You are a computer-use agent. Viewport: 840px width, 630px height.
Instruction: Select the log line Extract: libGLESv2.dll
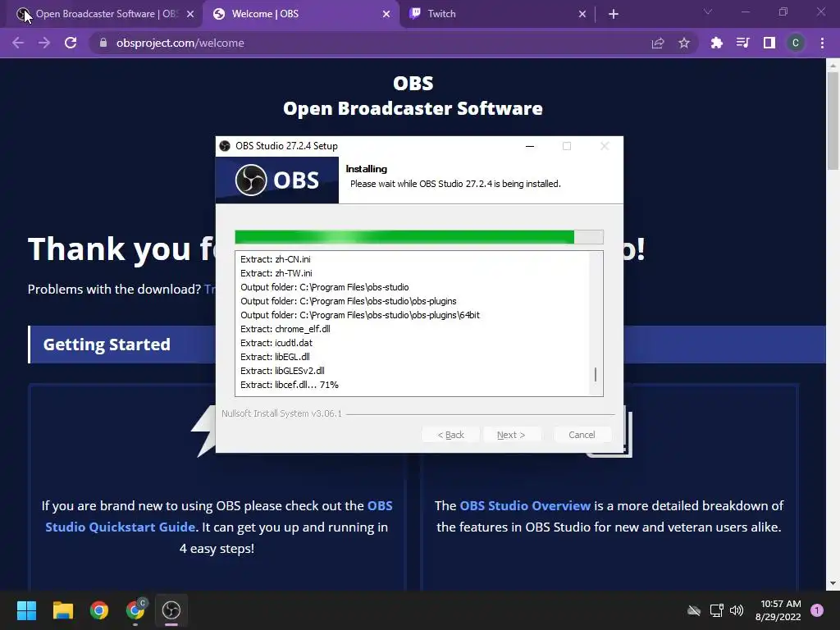click(x=282, y=371)
